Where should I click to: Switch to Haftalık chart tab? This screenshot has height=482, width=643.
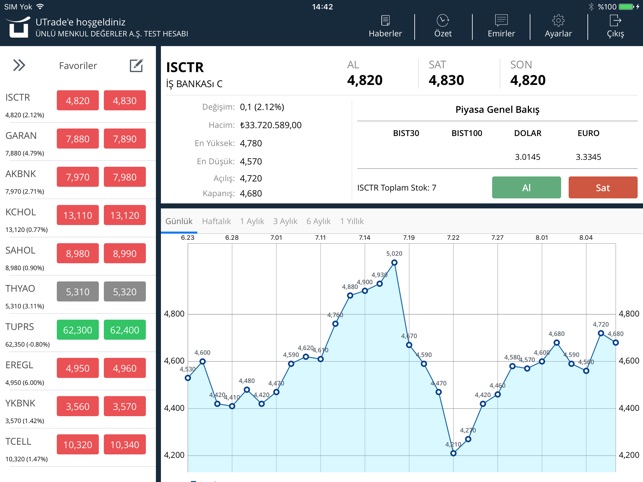pyautogui.click(x=216, y=221)
